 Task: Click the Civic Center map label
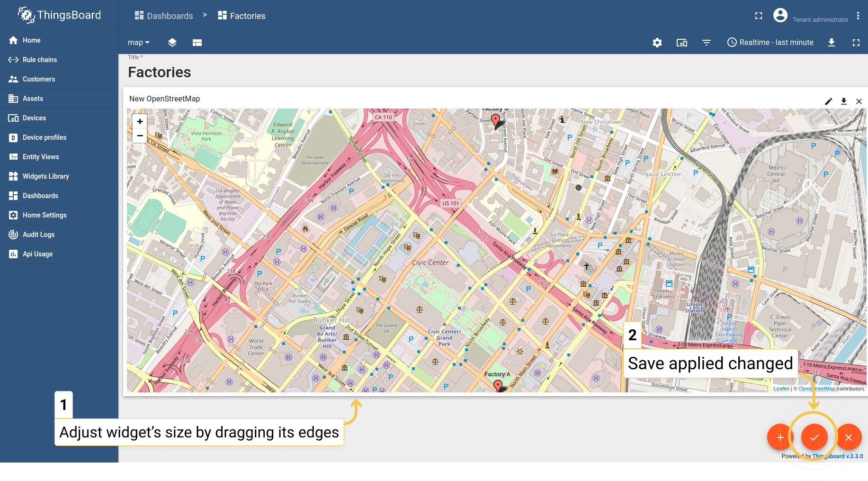pos(430,263)
